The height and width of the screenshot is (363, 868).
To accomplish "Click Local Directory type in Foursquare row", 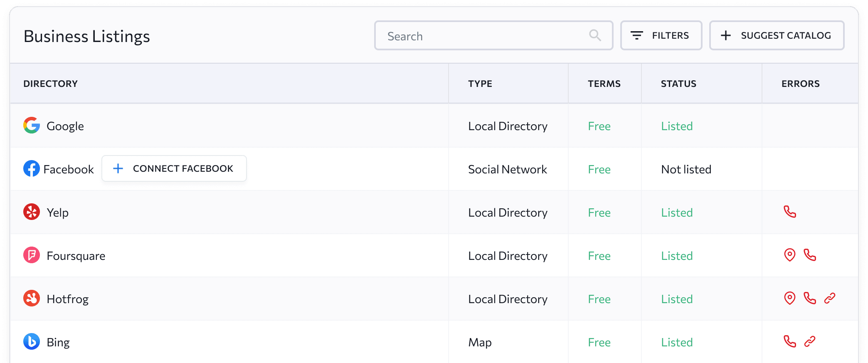I will point(508,256).
